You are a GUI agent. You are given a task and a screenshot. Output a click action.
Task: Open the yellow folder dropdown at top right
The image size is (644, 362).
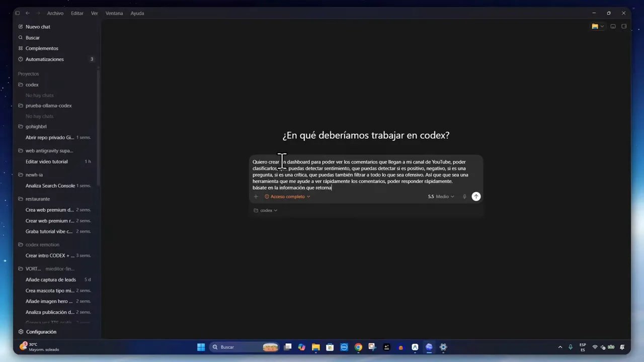pos(598,26)
